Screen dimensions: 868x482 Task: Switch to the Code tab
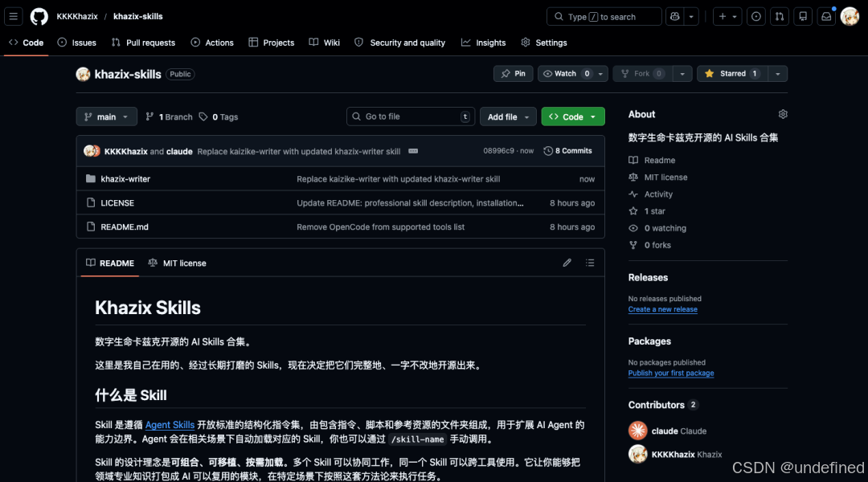tap(26, 43)
